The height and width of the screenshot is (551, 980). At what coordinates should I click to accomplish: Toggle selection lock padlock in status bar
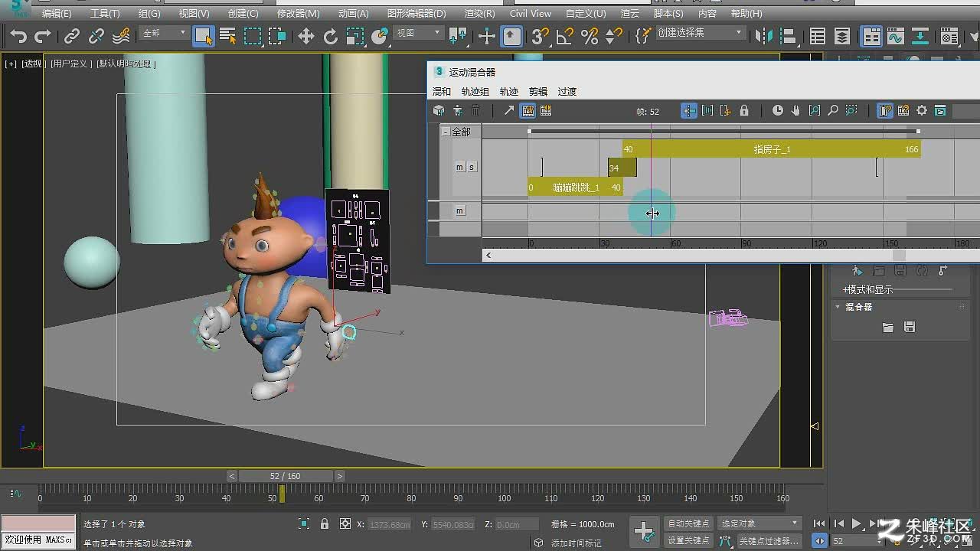tap(325, 524)
